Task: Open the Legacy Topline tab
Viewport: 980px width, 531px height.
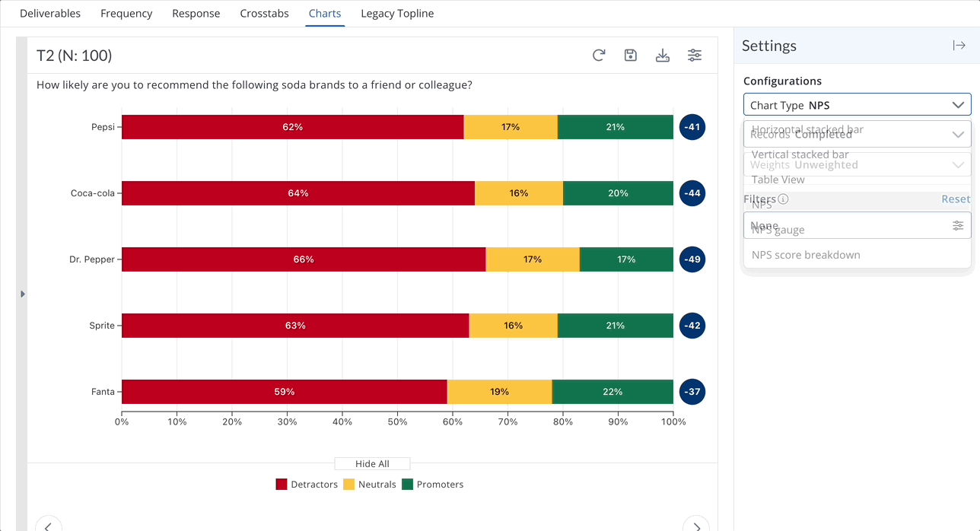Action: point(397,14)
